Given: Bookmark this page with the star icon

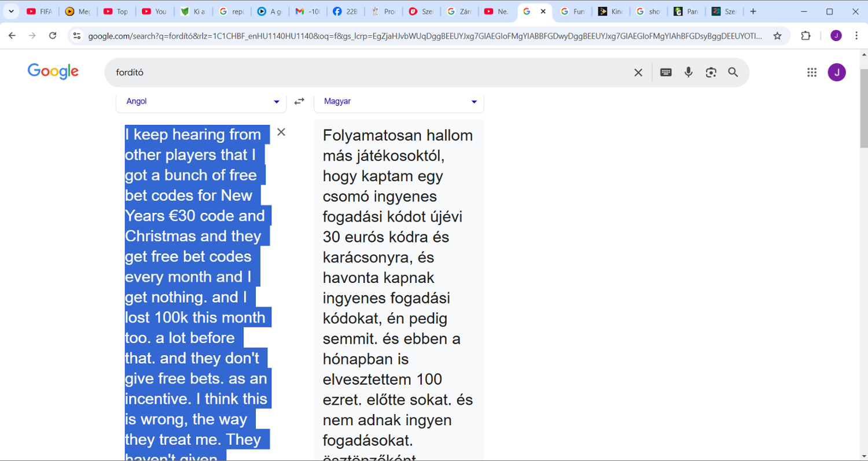Looking at the screenshot, I should (777, 36).
